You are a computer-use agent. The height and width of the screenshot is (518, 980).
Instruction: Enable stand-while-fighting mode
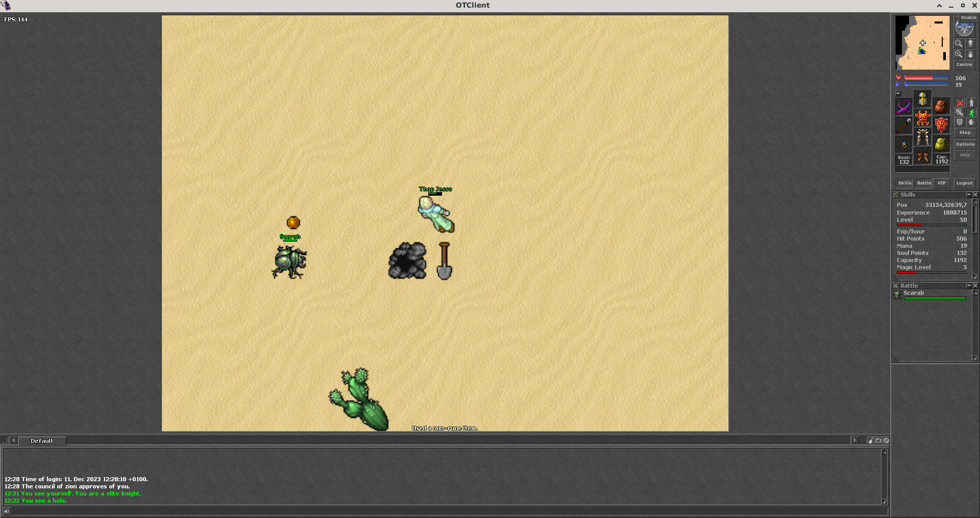(x=971, y=103)
